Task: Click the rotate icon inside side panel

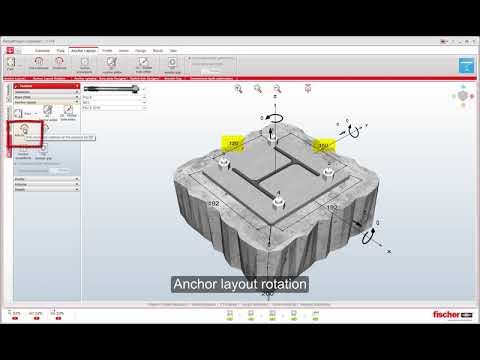Action: coord(24,129)
